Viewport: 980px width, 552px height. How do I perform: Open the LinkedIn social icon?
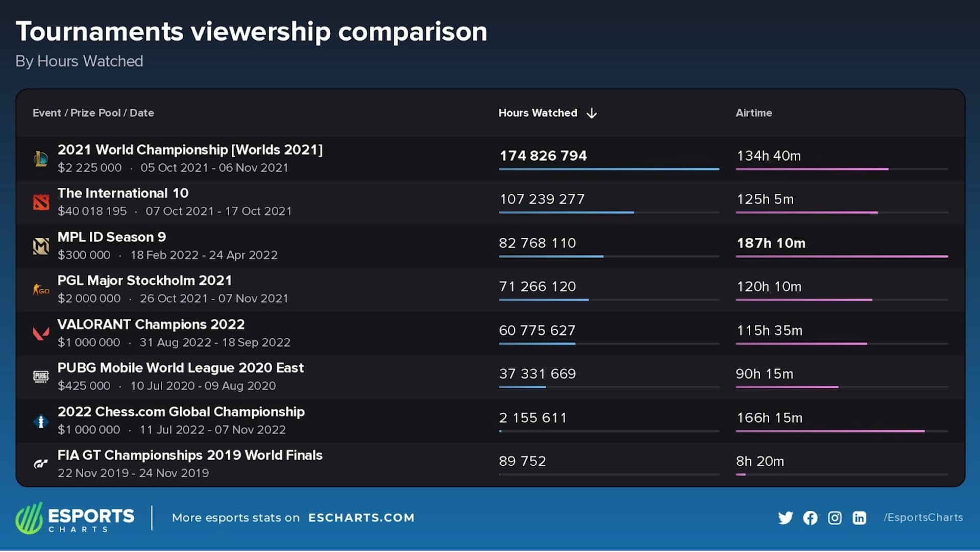(859, 518)
